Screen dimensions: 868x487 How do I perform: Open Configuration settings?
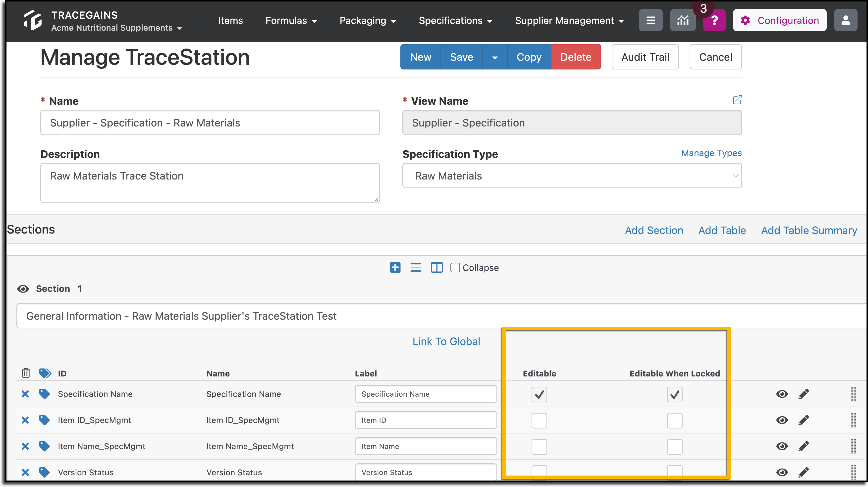779,20
